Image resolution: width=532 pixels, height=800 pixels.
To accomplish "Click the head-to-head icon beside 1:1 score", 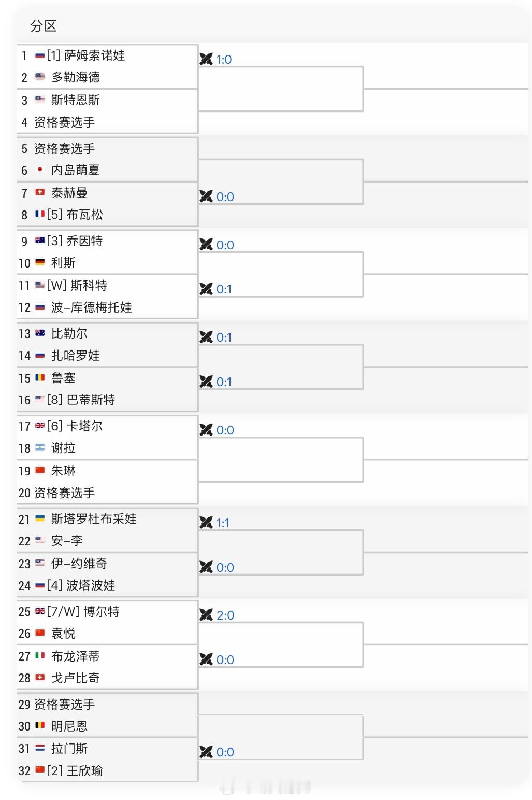I will tap(206, 523).
